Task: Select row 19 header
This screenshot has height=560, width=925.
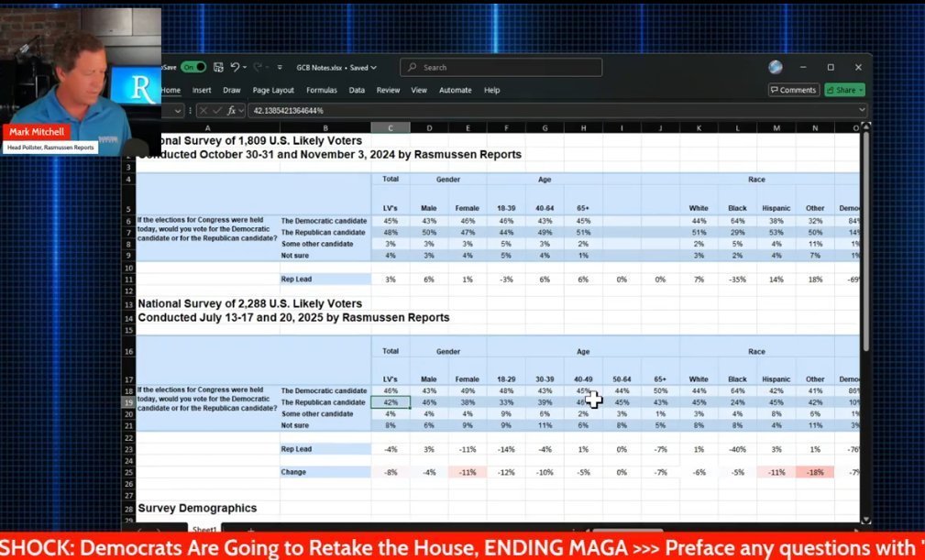Action: [x=128, y=402]
